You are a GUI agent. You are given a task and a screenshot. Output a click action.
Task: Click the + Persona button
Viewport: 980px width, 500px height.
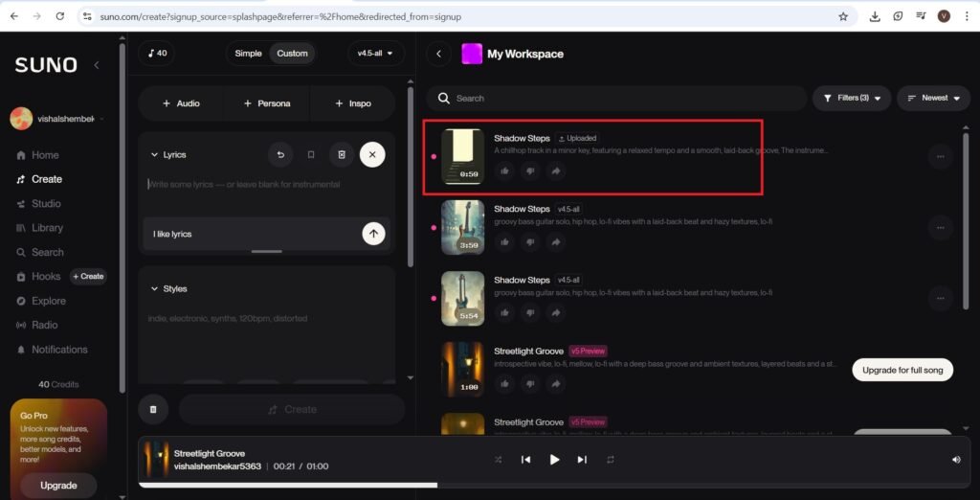(267, 103)
